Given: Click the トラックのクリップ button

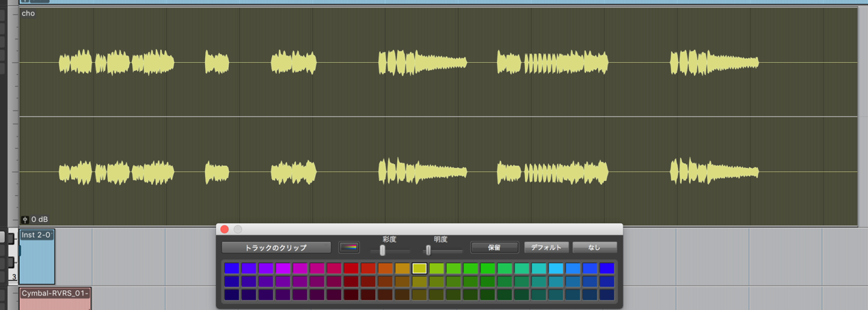Looking at the screenshot, I should tap(276, 247).
